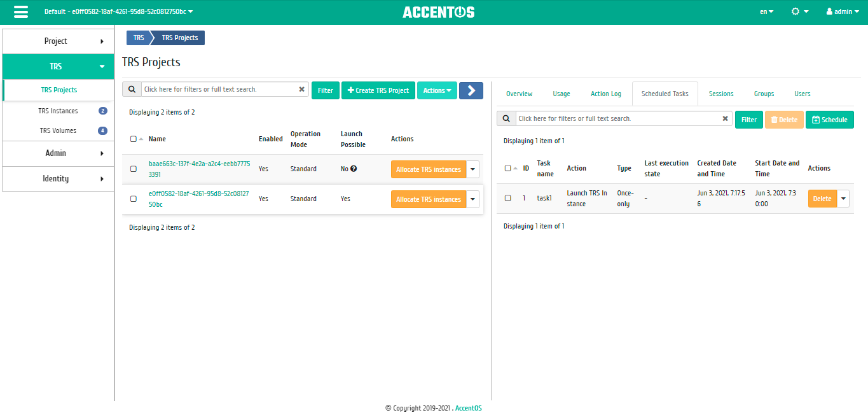Switch to the Usage tab
This screenshot has height=415, width=868.
coord(561,94)
